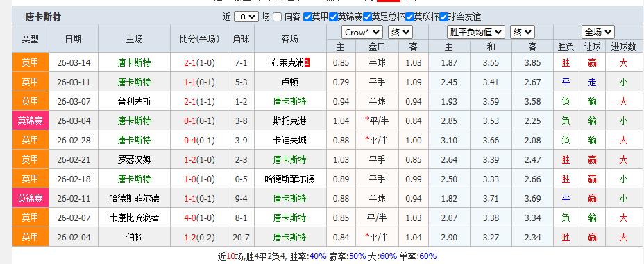Click the 7-1 corner count

tap(241, 63)
